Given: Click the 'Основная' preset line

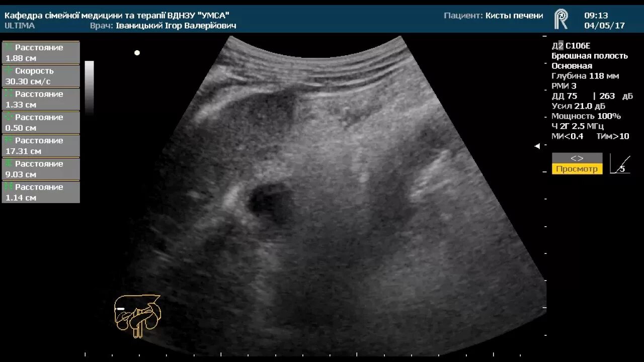Looking at the screenshot, I should point(572,66).
